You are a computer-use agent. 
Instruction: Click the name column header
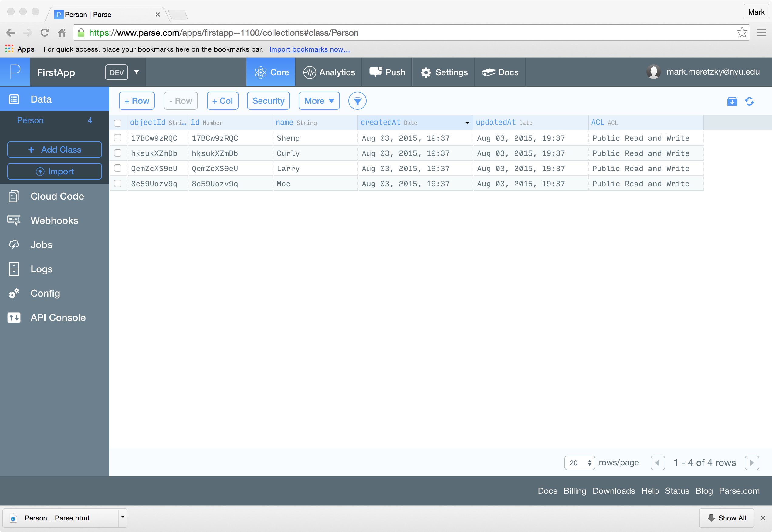pyautogui.click(x=315, y=123)
